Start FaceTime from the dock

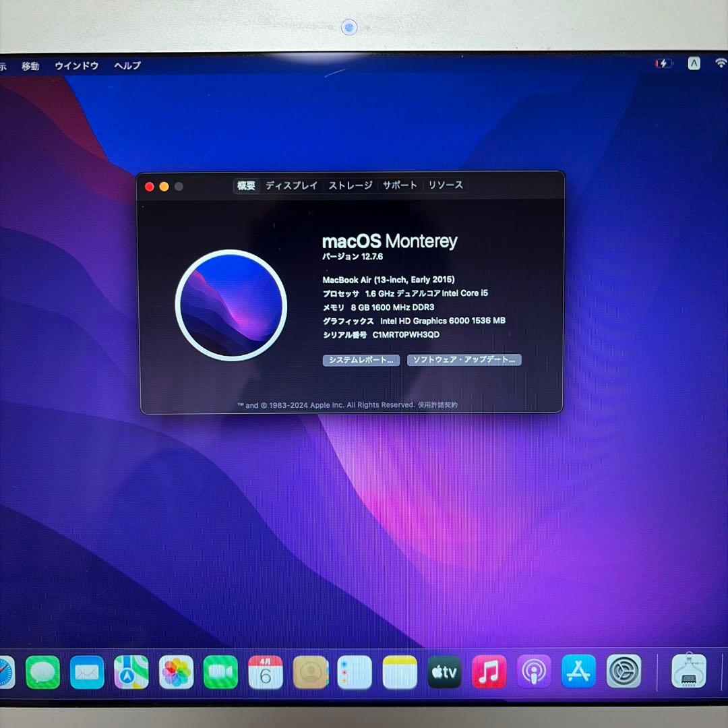(x=220, y=672)
